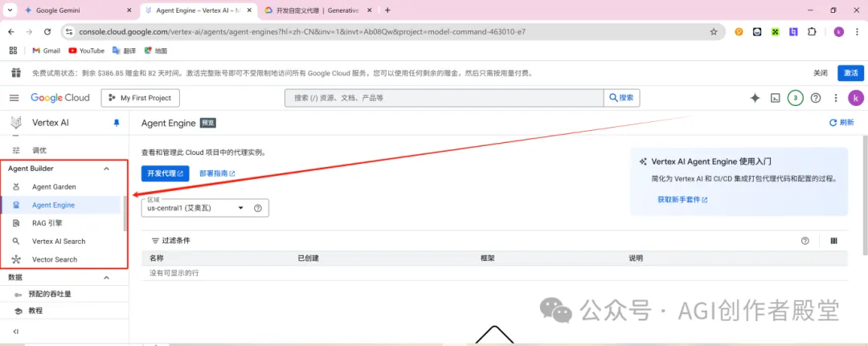Click the 刷新 refresh button

(841, 123)
